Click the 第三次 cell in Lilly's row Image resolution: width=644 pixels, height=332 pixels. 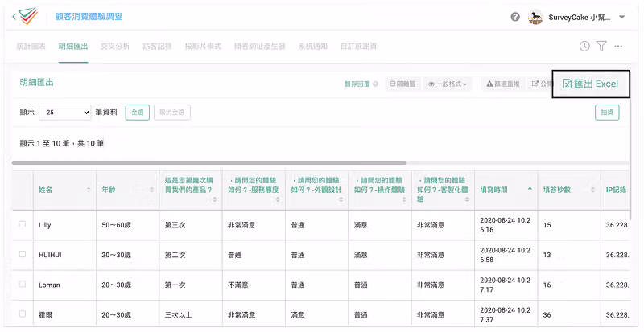click(x=175, y=225)
